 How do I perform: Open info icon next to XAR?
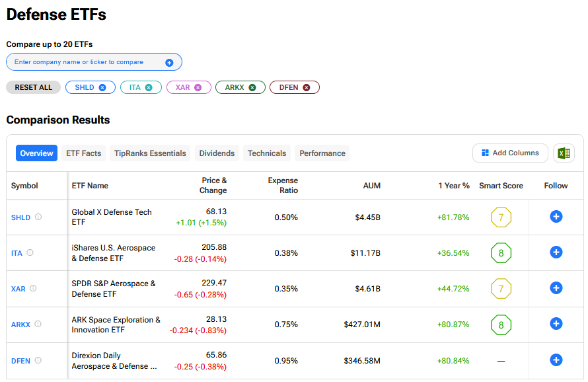[33, 288]
